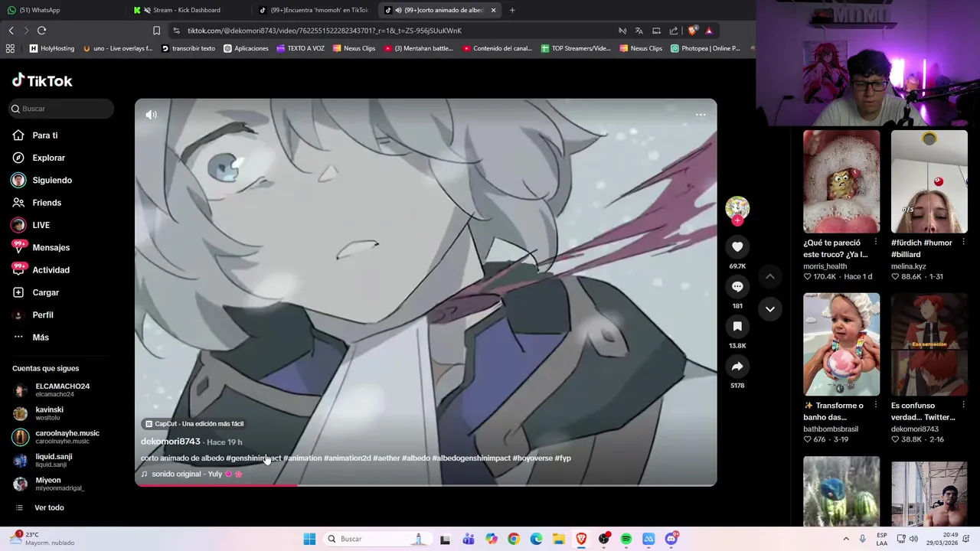
Task: Open Miyeon followed account
Action: 50,484
